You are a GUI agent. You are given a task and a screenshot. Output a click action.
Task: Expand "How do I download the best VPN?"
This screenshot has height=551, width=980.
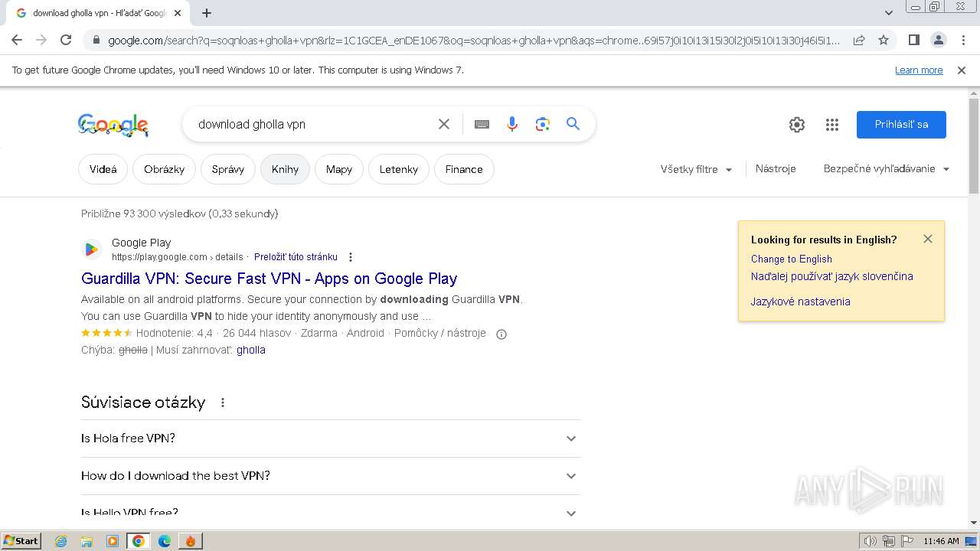pyautogui.click(x=331, y=476)
